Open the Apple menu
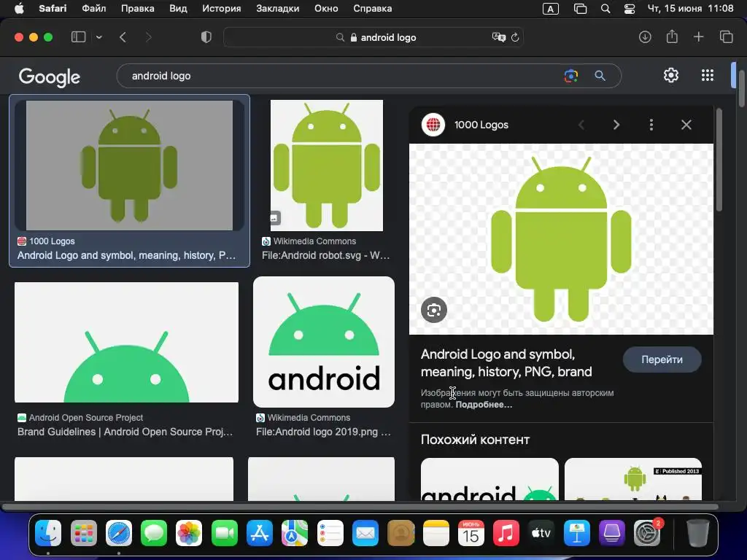747x560 pixels. (19, 9)
